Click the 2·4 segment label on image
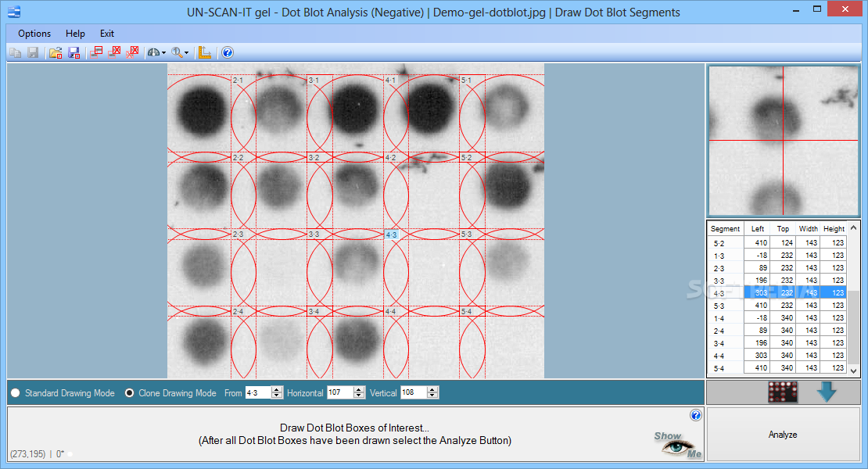The height and width of the screenshot is (469, 868). point(238,311)
